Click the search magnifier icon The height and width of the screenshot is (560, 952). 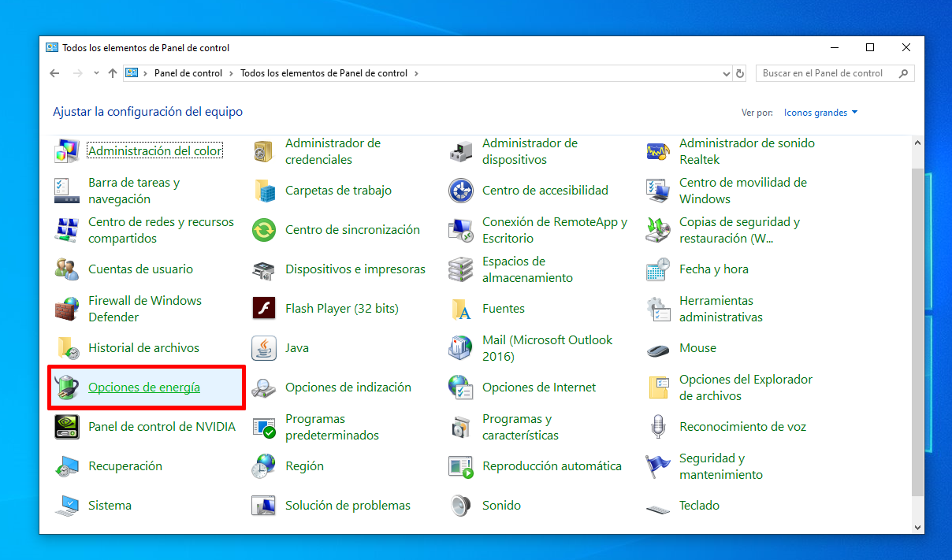click(905, 73)
